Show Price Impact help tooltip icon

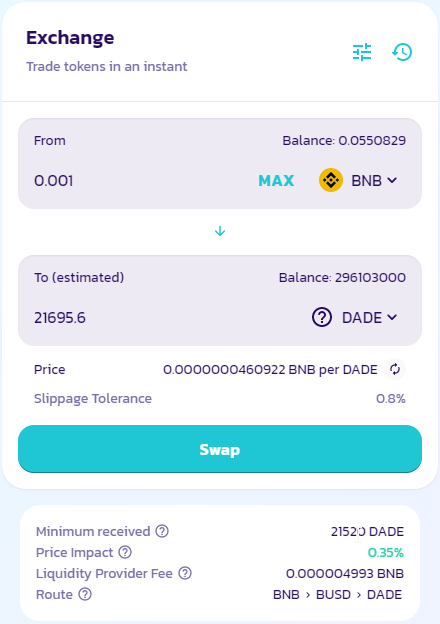[125, 552]
